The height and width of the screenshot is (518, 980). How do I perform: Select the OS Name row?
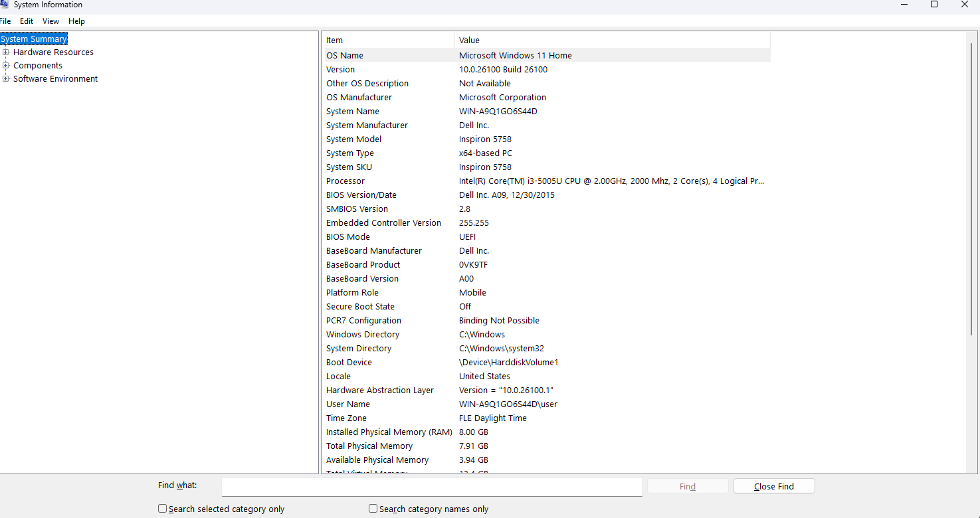(x=546, y=56)
